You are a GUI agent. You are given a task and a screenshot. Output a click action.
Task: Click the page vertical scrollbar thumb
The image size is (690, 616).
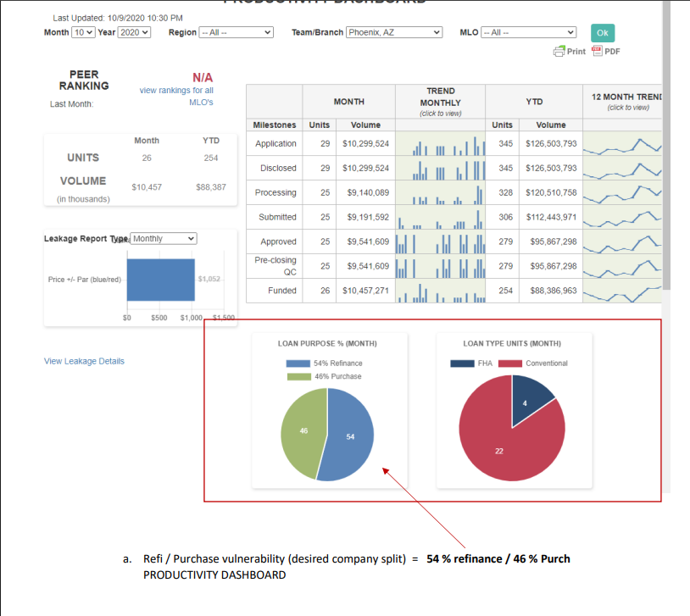tap(666, 145)
